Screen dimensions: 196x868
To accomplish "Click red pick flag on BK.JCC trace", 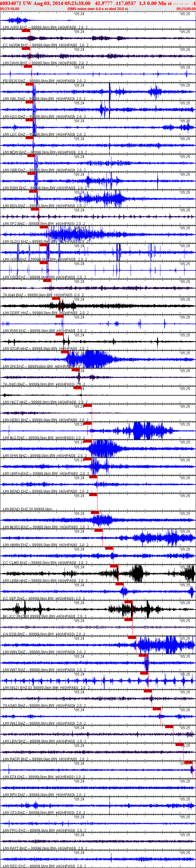I will 128,602.
